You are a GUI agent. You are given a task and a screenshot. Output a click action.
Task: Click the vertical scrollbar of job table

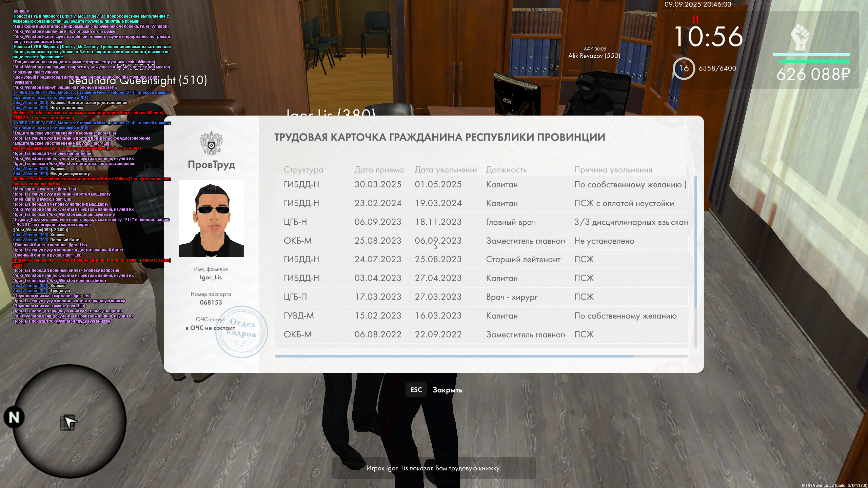pos(695,242)
